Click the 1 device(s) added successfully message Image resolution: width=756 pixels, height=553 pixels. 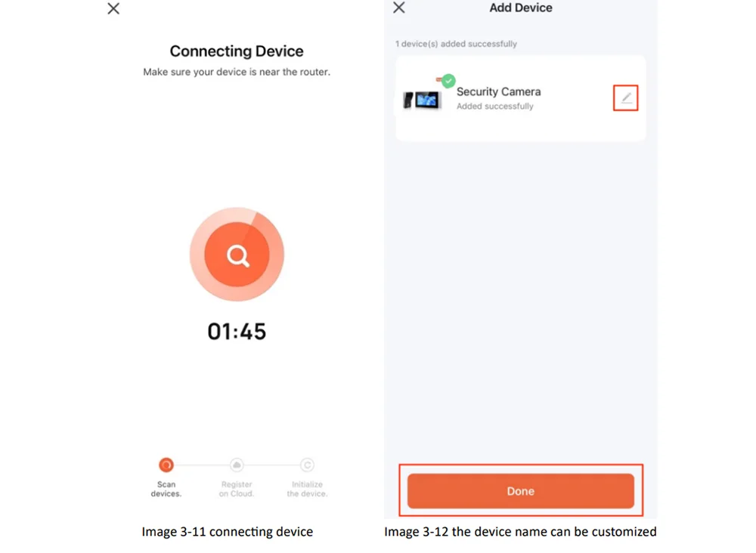(x=456, y=44)
